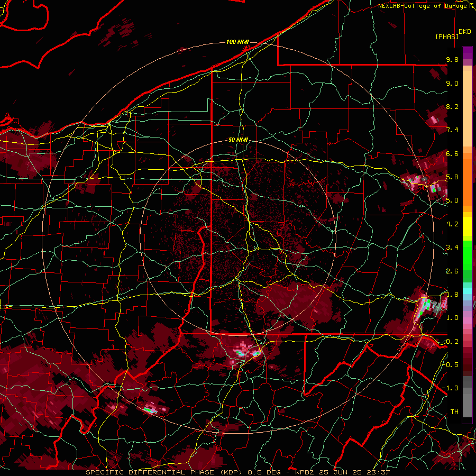Pick the purple top segment of color bar
The image size is (476, 476).
point(467,53)
